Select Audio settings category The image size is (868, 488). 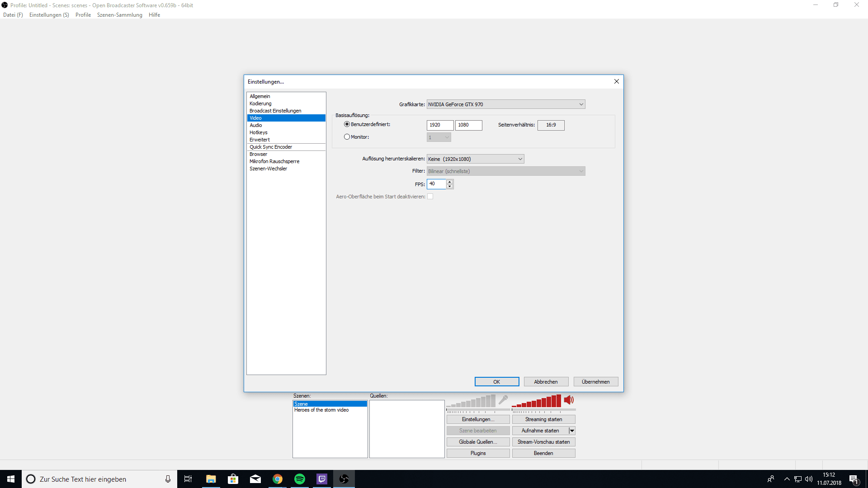[286, 125]
